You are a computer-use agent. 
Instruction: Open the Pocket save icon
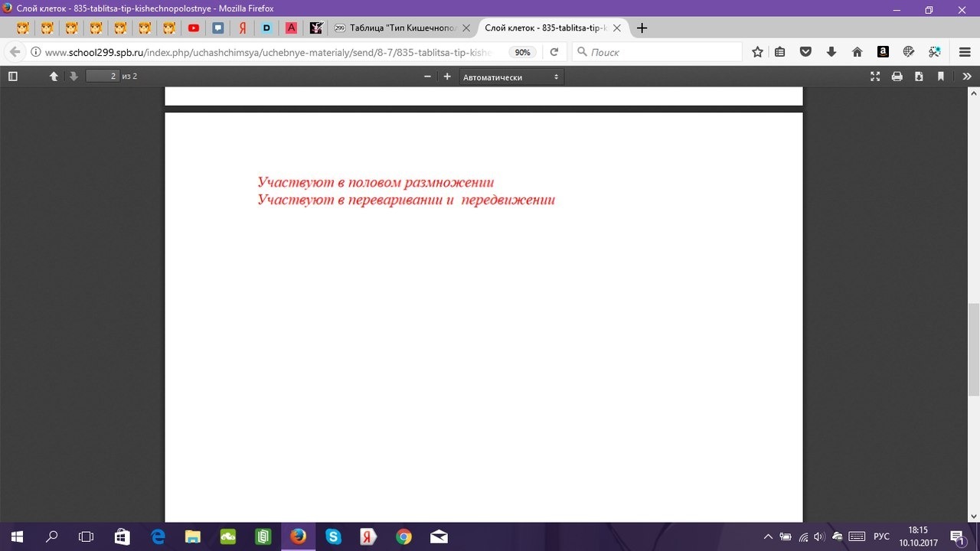coord(805,52)
